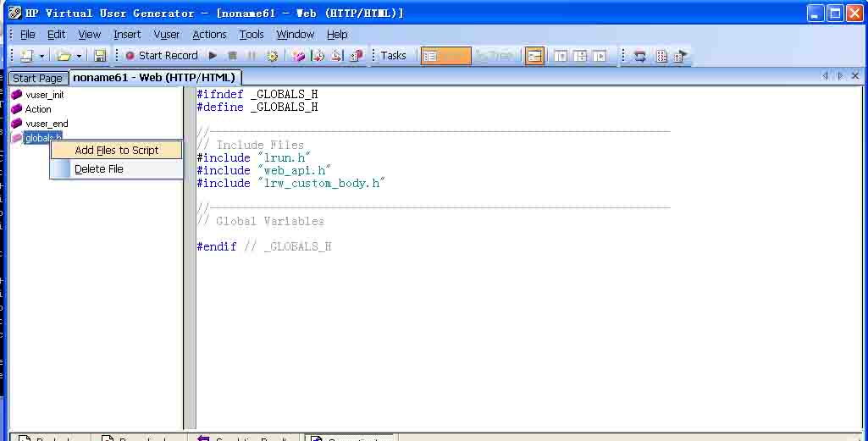Open the Tools menu
Viewport: 868px width, 441px height.
(252, 35)
